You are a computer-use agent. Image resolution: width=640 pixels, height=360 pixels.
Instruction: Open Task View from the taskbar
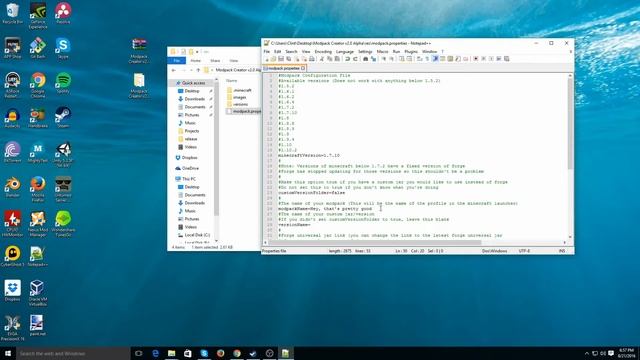pos(139,353)
